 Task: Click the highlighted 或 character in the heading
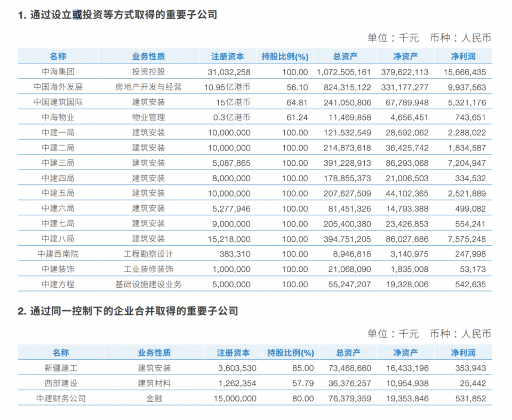(77, 15)
